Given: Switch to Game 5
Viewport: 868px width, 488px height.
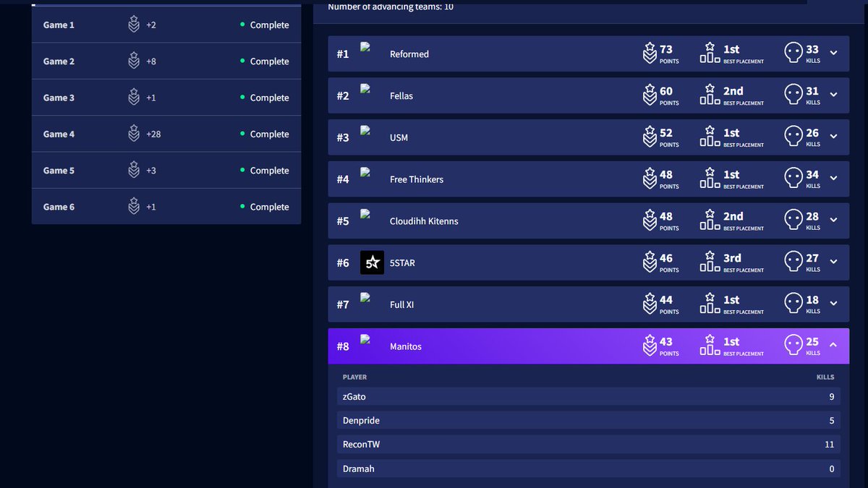Looking at the screenshot, I should (x=166, y=171).
